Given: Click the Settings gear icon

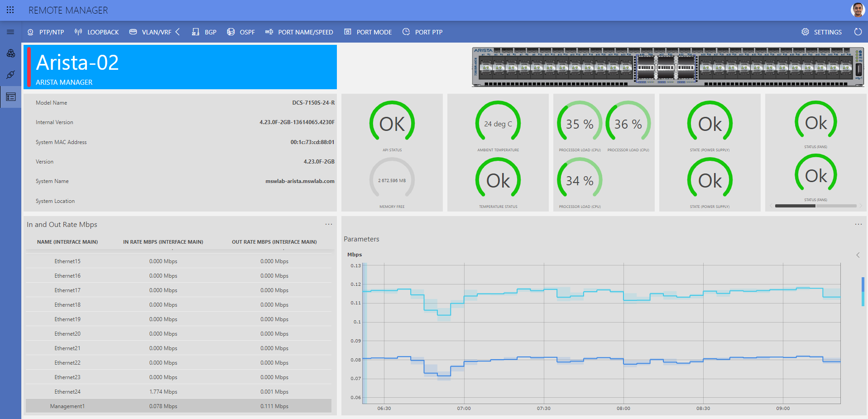Looking at the screenshot, I should 805,32.
